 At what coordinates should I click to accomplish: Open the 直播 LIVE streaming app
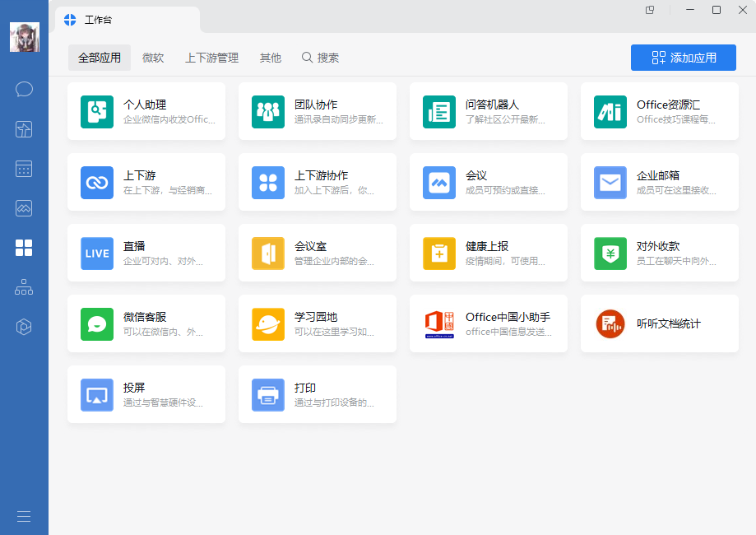(x=146, y=253)
